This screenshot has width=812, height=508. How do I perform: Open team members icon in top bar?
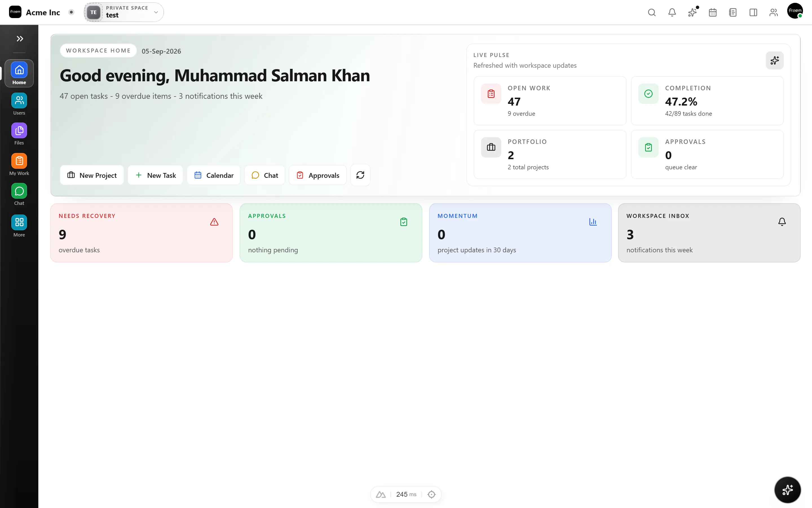point(773,12)
